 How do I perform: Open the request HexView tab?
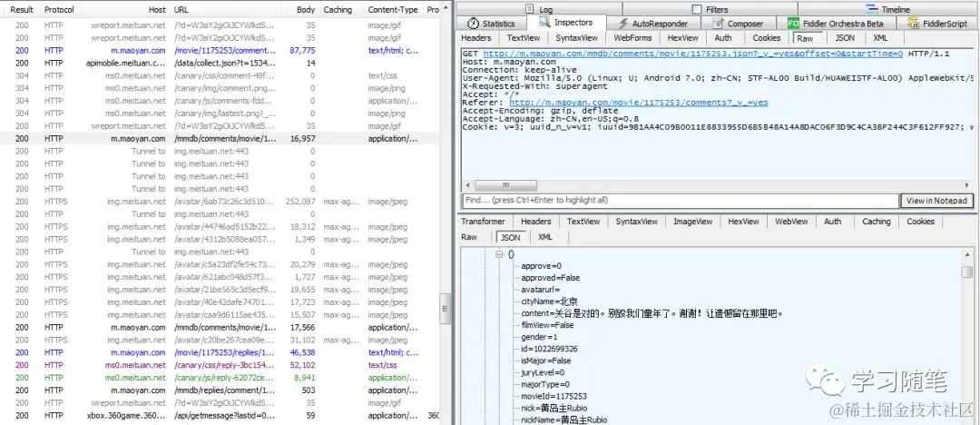pos(682,37)
